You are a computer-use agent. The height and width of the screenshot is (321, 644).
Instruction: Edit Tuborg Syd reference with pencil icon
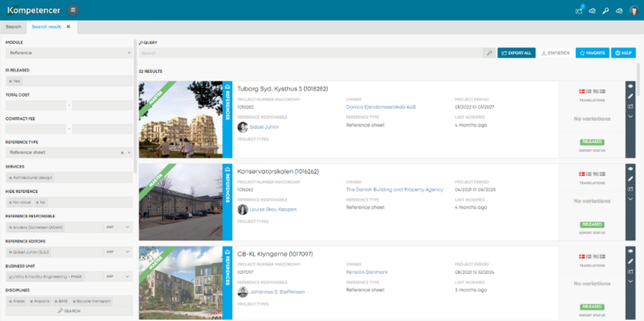[x=630, y=96]
